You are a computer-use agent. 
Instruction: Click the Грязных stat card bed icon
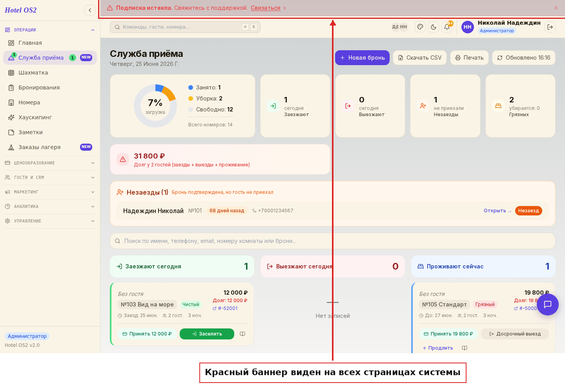498,106
